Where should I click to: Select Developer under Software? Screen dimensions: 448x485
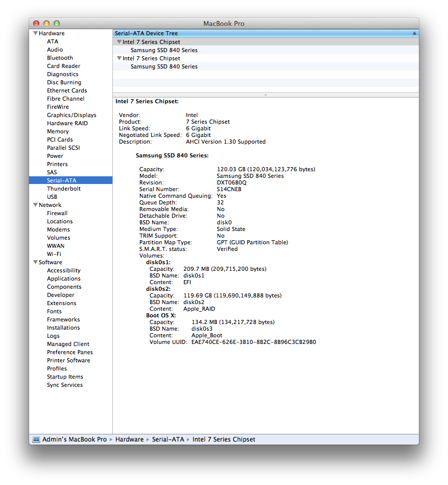click(x=61, y=295)
